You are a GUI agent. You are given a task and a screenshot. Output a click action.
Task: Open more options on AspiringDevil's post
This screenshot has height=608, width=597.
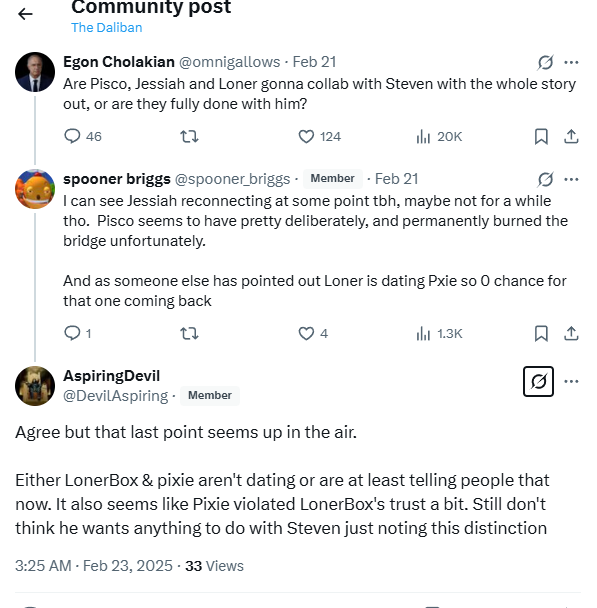(571, 382)
